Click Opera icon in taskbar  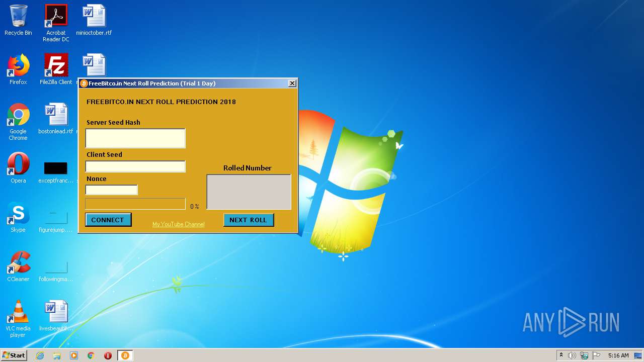[x=108, y=355]
